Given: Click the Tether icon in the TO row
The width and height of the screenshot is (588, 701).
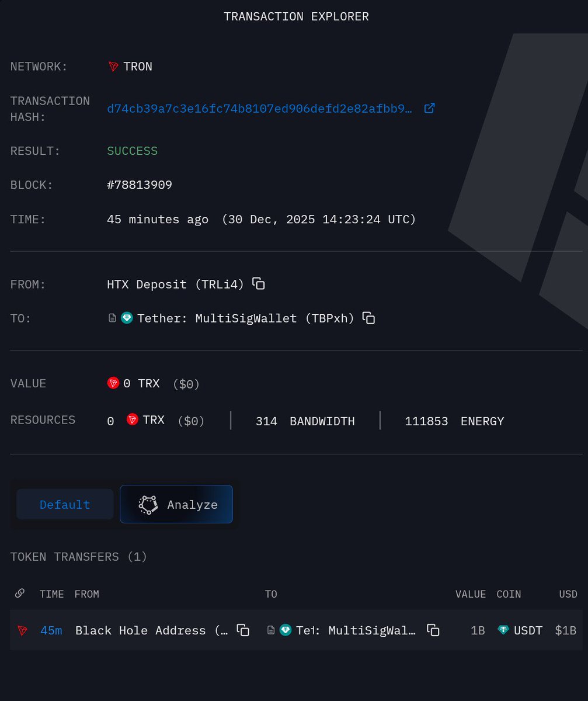Looking at the screenshot, I should (x=127, y=318).
